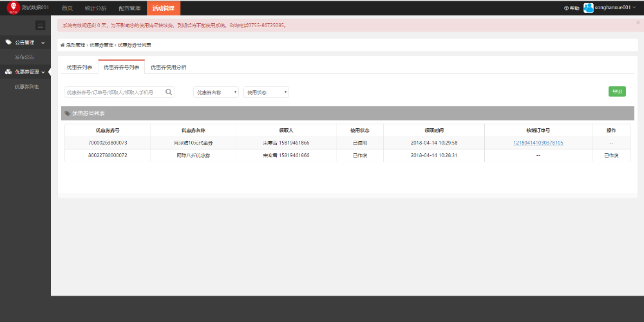Click the 网球馆10元代金券 cell
The image size is (644, 322).
(x=193, y=143)
